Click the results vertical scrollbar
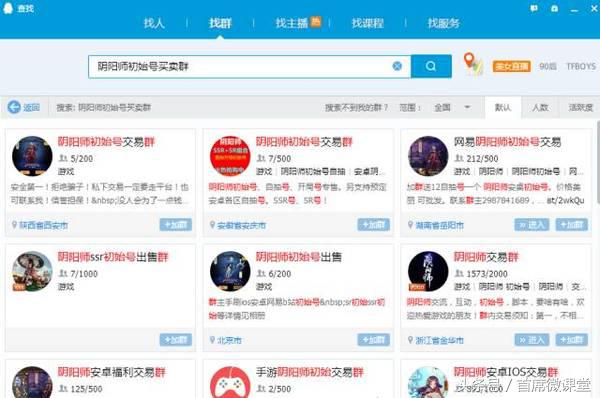 click(x=598, y=163)
